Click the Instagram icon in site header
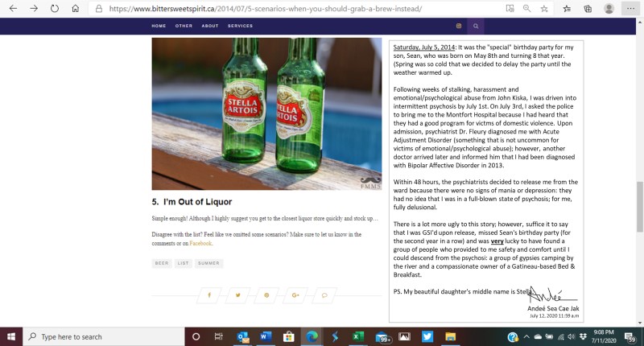Screen dimensions: 644x346 click(x=459, y=26)
